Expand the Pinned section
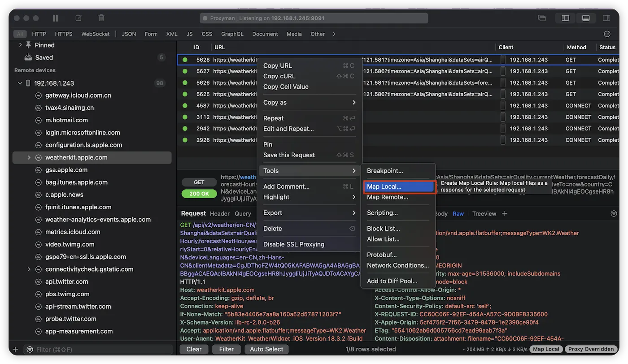This screenshot has width=628, height=364. (x=20, y=45)
